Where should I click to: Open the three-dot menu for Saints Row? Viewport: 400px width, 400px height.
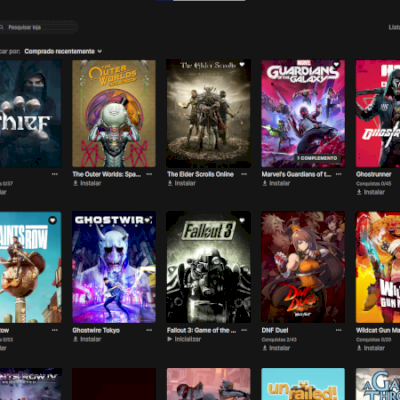pos(55,330)
